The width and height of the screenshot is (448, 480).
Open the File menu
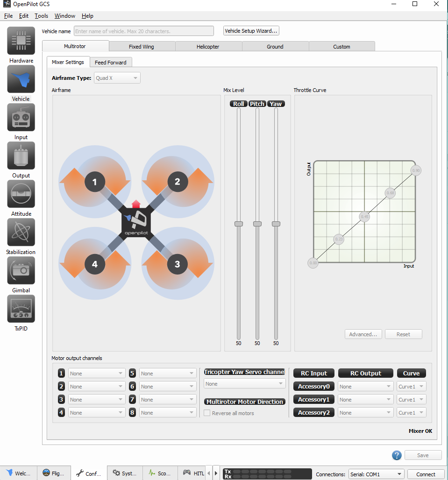(8, 15)
